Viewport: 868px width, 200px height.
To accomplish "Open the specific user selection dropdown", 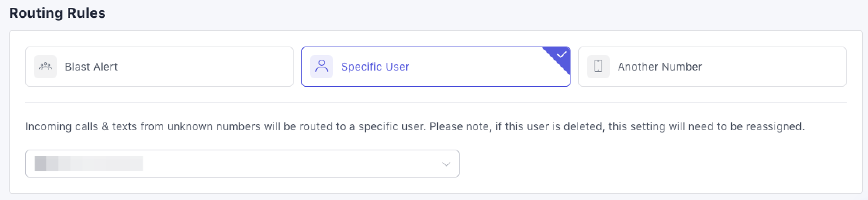I will click(242, 164).
